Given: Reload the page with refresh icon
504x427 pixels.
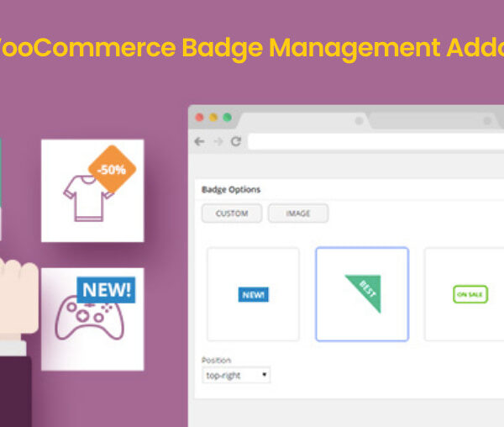Looking at the screenshot, I should click(236, 141).
